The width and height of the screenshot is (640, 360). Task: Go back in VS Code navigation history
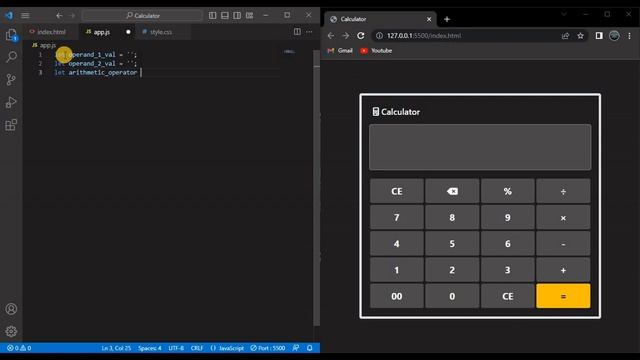59,16
